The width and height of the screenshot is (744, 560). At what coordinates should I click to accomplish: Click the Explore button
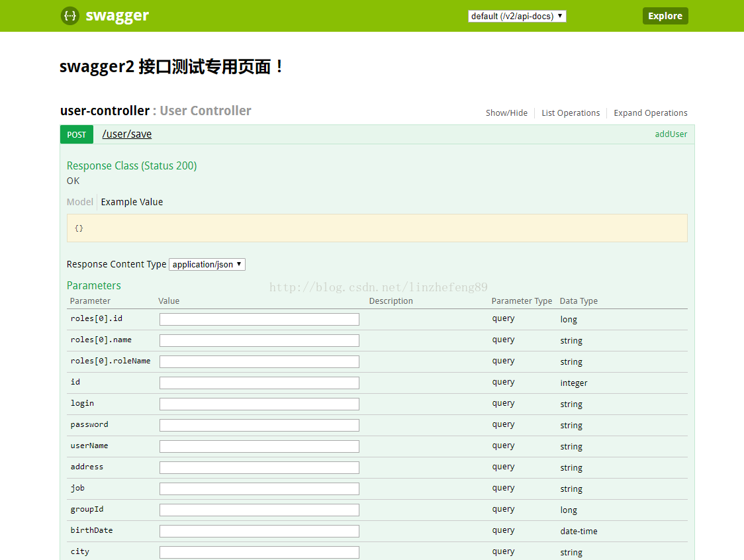tap(665, 16)
